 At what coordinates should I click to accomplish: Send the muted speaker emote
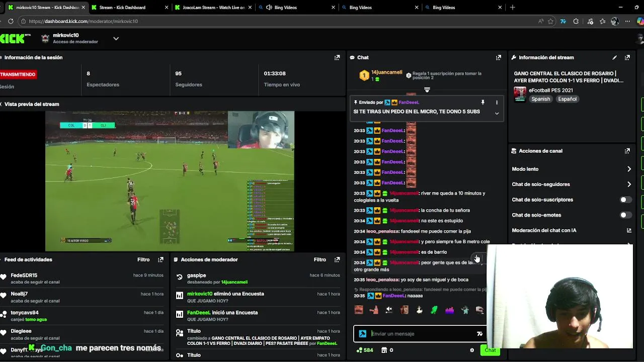pos(389,310)
